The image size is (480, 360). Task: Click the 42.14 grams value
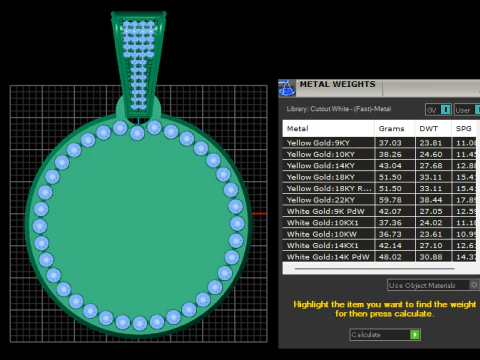click(x=390, y=245)
